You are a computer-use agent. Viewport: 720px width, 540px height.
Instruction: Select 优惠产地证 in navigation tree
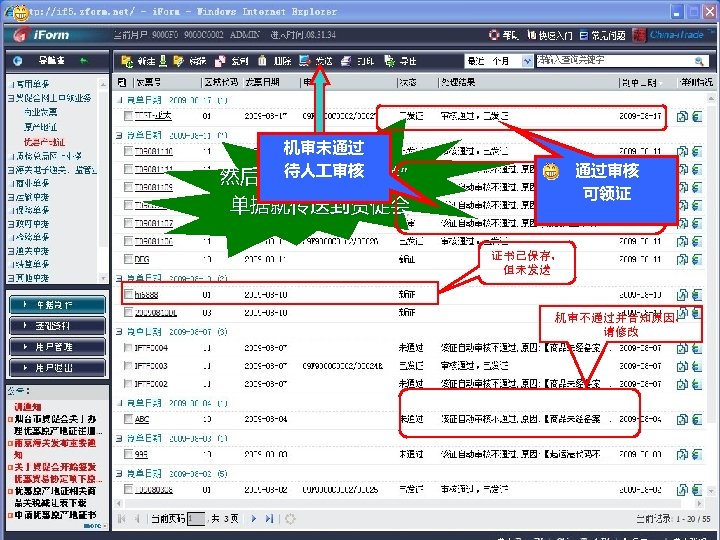point(45,142)
